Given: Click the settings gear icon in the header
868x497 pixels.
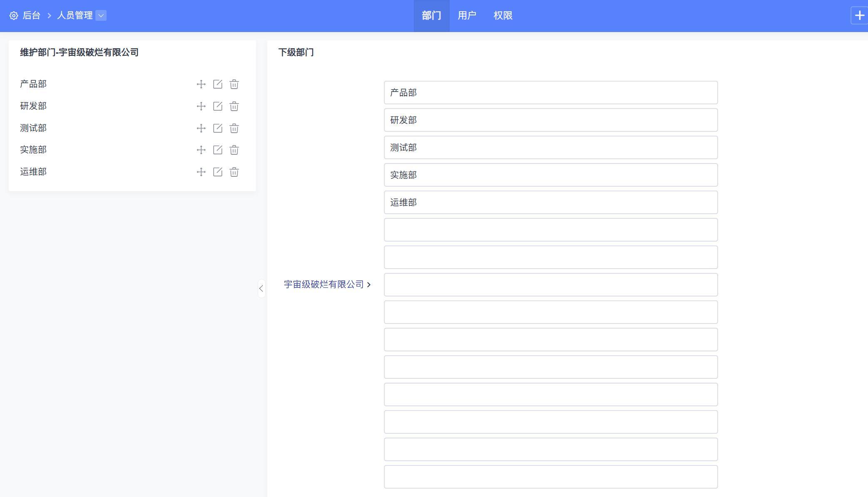Looking at the screenshot, I should click(x=13, y=15).
